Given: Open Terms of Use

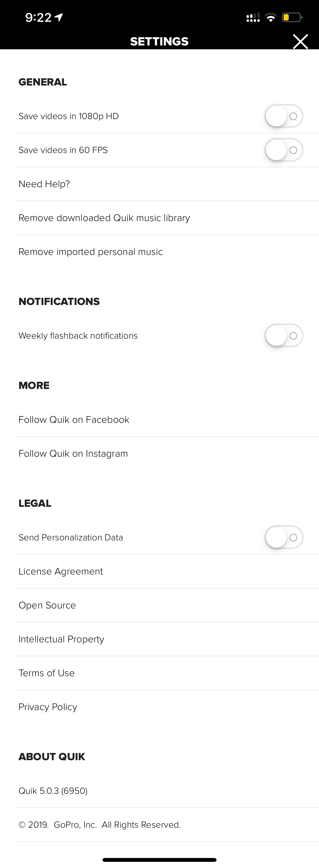Looking at the screenshot, I should click(x=167, y=673).
